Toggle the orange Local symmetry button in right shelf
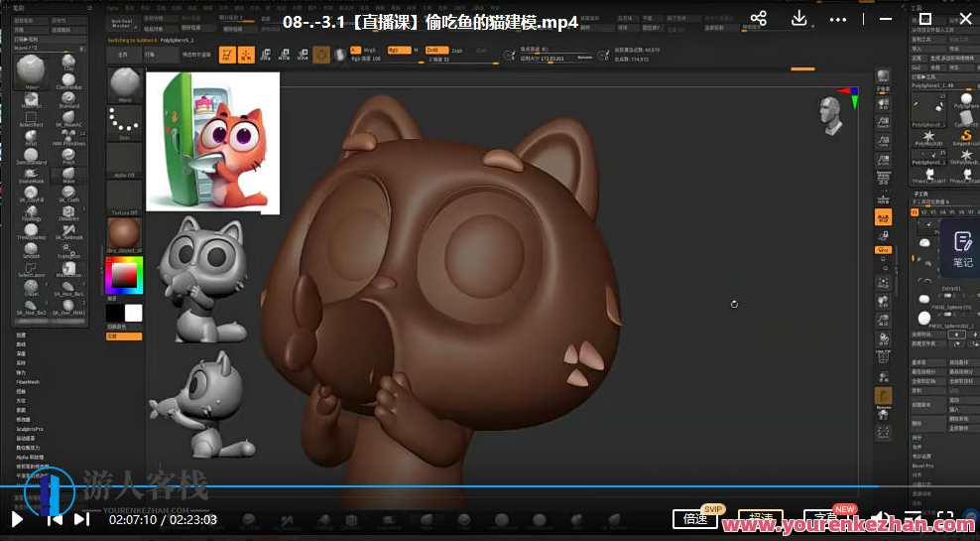This screenshot has height=541, width=980. [883, 217]
